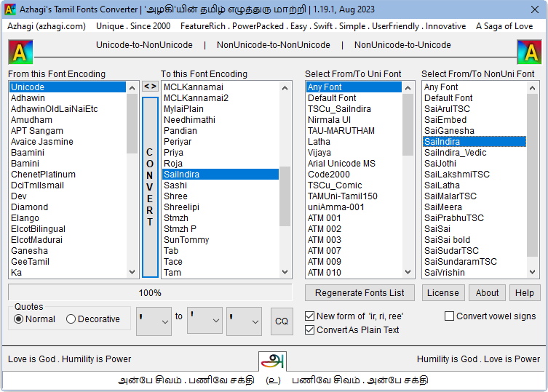Switch to Unicode-to-NonUnicode mode
This screenshot has height=392, width=548.
(144, 45)
